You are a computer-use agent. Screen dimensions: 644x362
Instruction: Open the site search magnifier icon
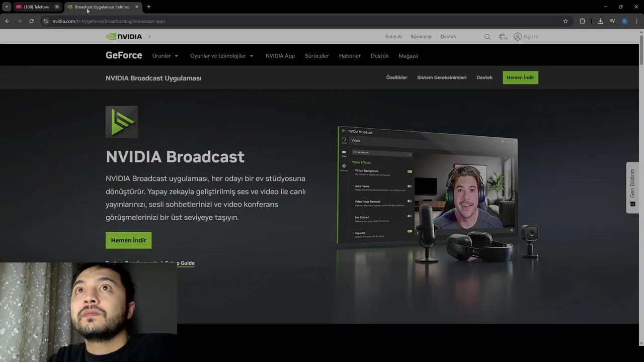(x=487, y=37)
